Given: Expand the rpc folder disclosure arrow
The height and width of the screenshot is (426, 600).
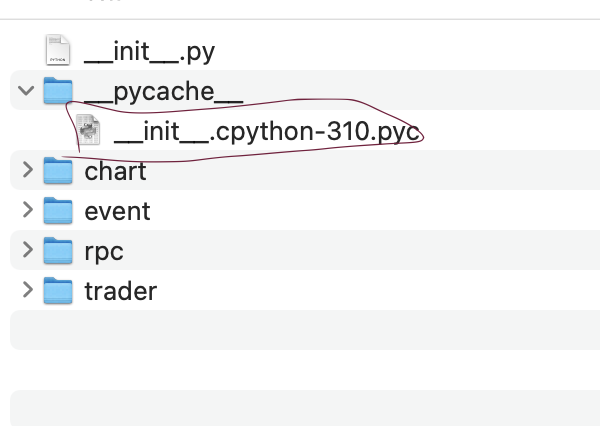Looking at the screenshot, I should tap(26, 251).
